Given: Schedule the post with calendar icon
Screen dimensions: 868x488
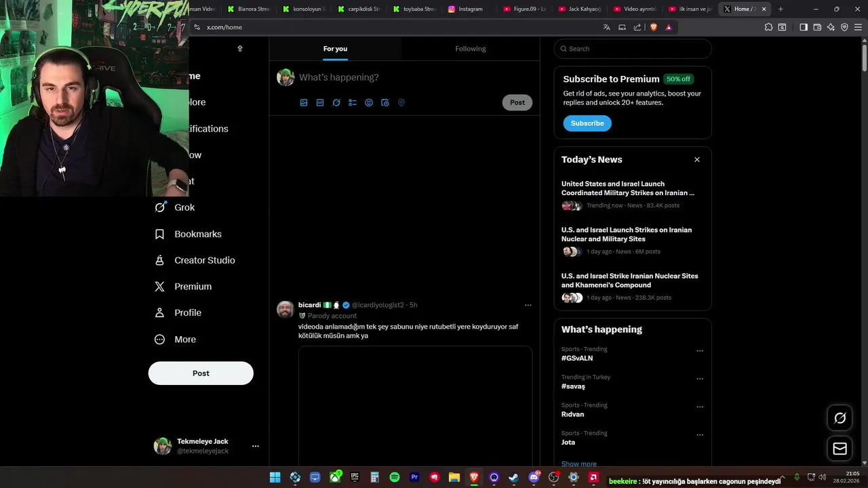Looking at the screenshot, I should pyautogui.click(x=385, y=102).
